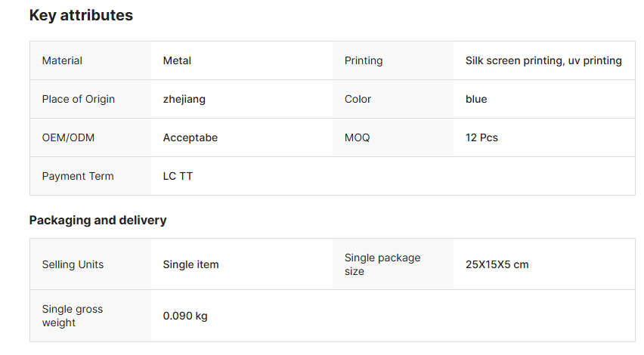Click the Silk screen printing value
Viewport: 644px width, 355px height.
pyautogui.click(x=543, y=60)
